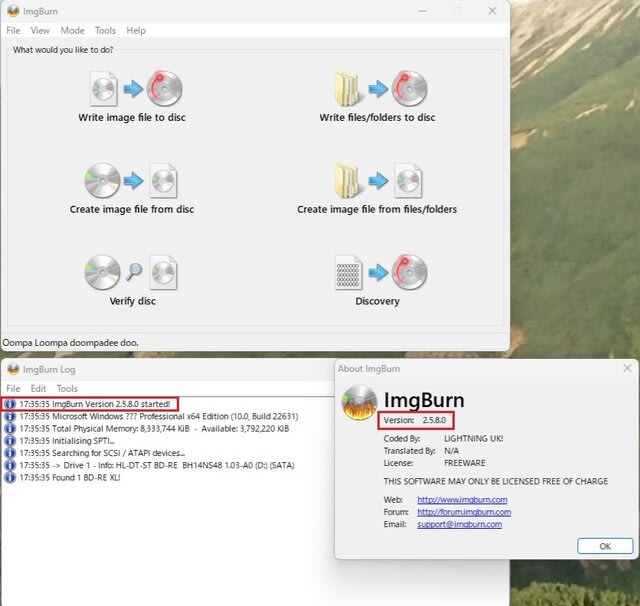Open the File menu in ImgBurn main window
The width and height of the screenshot is (640, 606).
point(13,31)
